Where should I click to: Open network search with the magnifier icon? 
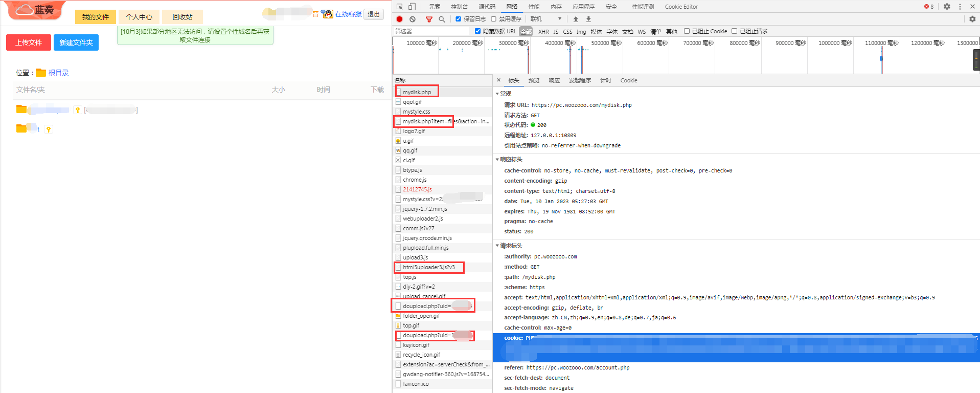[x=442, y=19]
